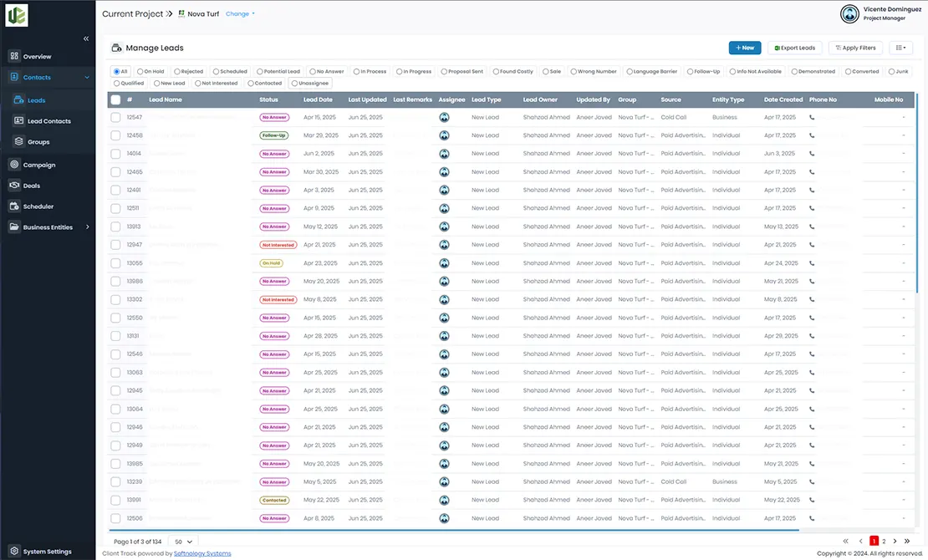
Task: Filter leads by "Converted" status
Action: point(849,72)
